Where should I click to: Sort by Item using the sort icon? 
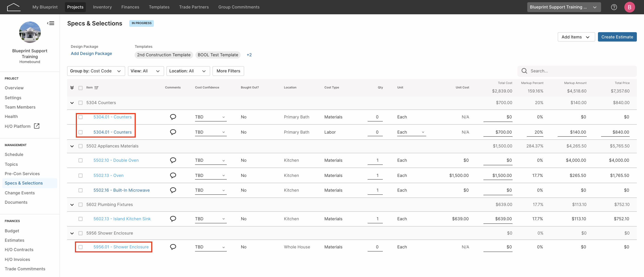pyautogui.click(x=97, y=88)
